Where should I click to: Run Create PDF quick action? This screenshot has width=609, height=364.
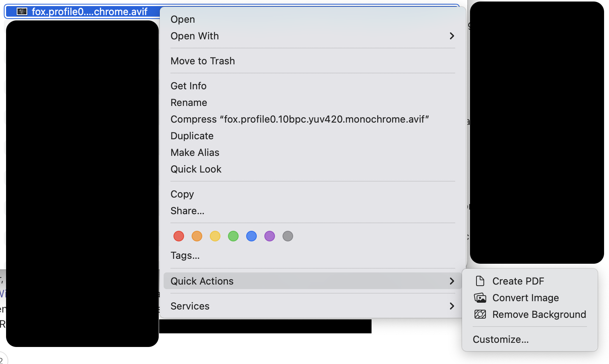[530, 281]
